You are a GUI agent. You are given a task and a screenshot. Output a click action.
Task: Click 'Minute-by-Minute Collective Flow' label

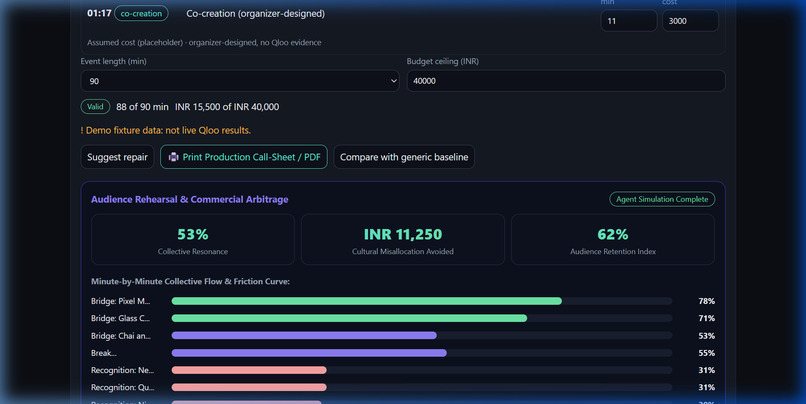[190, 282]
